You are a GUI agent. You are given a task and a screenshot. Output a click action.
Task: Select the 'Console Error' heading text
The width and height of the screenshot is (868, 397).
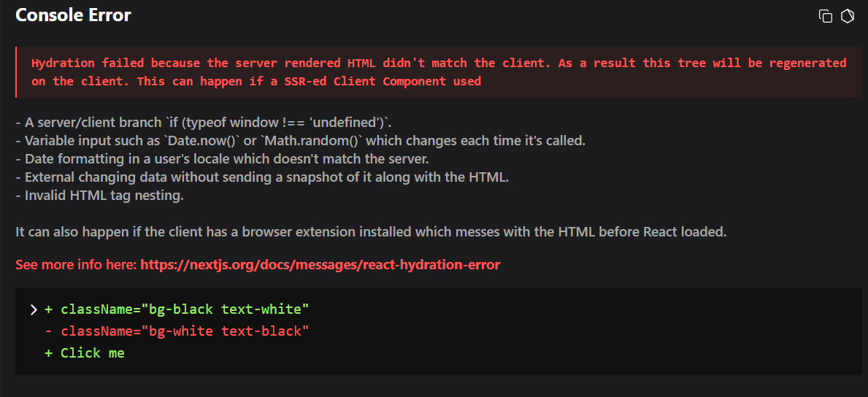tap(73, 15)
